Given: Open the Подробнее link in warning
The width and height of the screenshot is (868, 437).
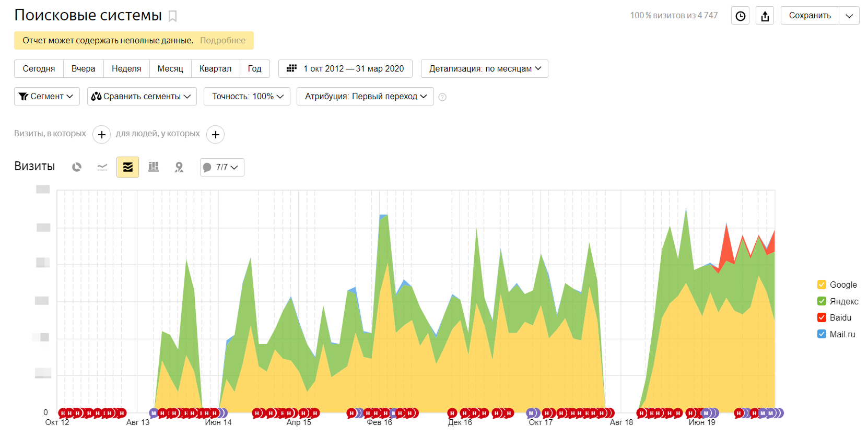Looking at the screenshot, I should point(222,40).
